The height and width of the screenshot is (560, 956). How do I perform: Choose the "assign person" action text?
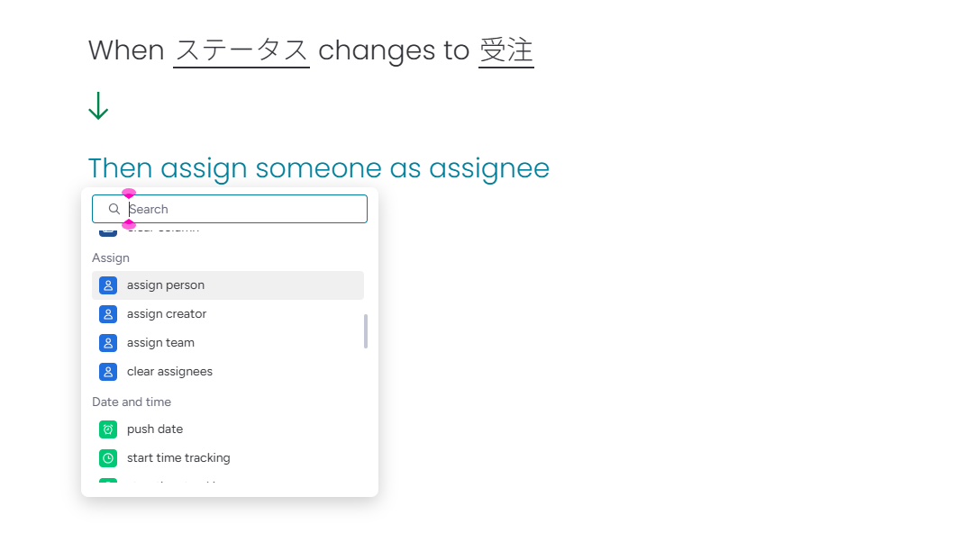(166, 285)
